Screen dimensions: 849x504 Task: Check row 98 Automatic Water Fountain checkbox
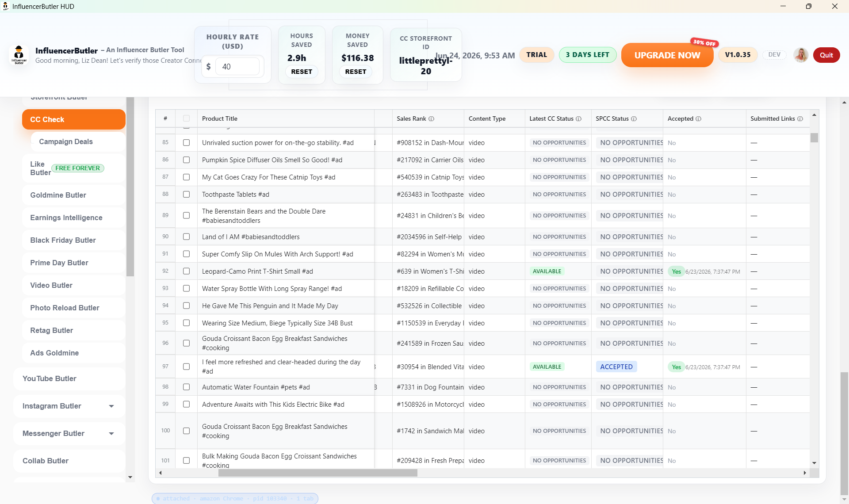click(186, 387)
